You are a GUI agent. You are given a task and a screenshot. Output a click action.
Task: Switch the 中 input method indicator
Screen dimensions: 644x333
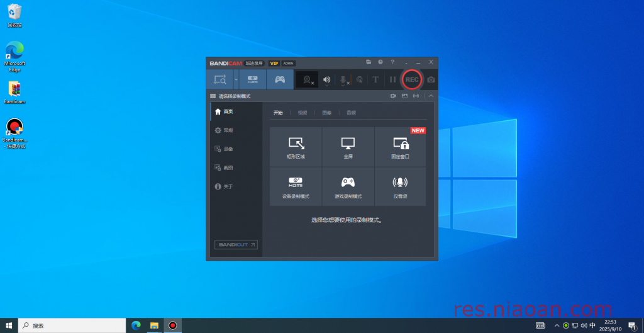pos(592,325)
